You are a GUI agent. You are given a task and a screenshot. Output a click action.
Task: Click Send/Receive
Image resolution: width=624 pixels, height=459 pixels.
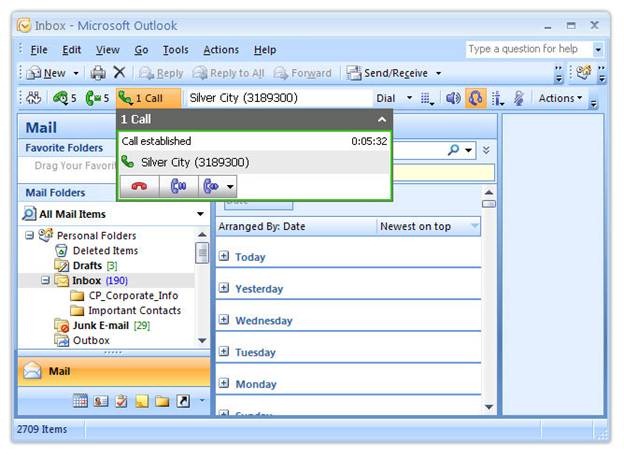coord(388,73)
